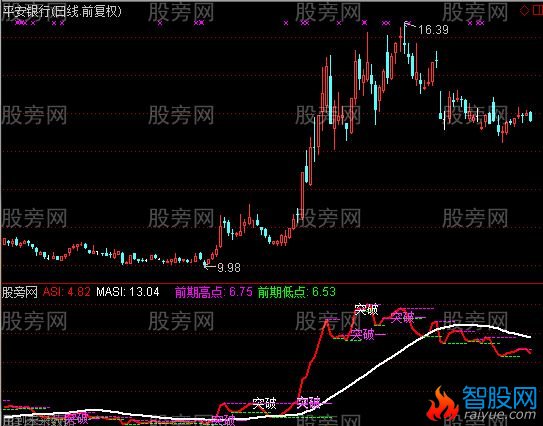Click the MASI: 13.04 indicator value
This screenshot has height=426, width=543.
[x=127, y=292]
